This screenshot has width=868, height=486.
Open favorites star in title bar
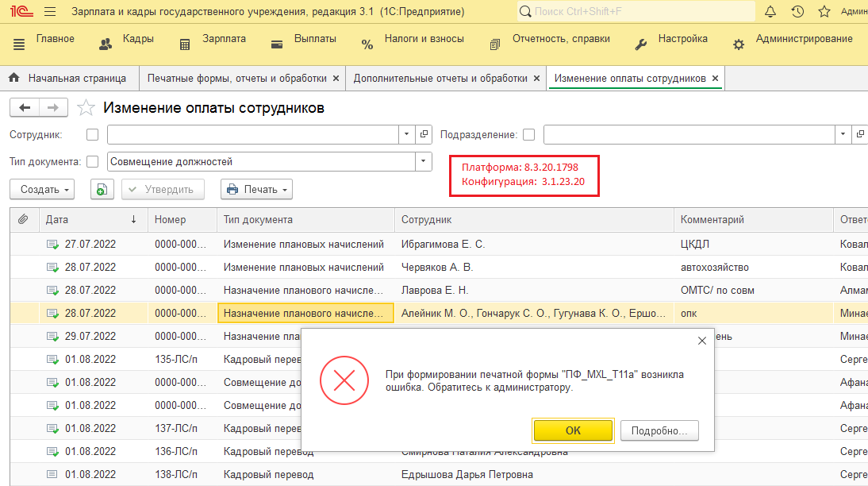pyautogui.click(x=824, y=11)
